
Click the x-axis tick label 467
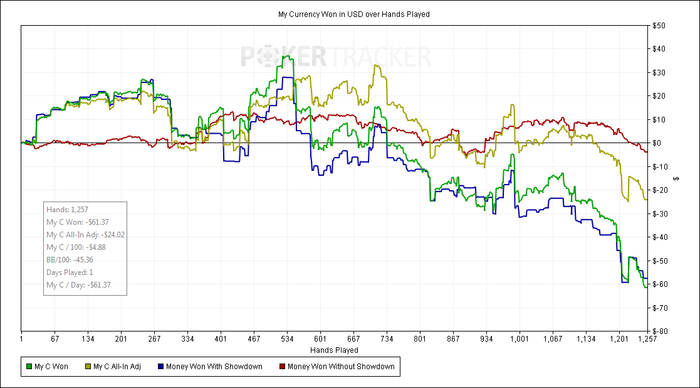click(254, 339)
